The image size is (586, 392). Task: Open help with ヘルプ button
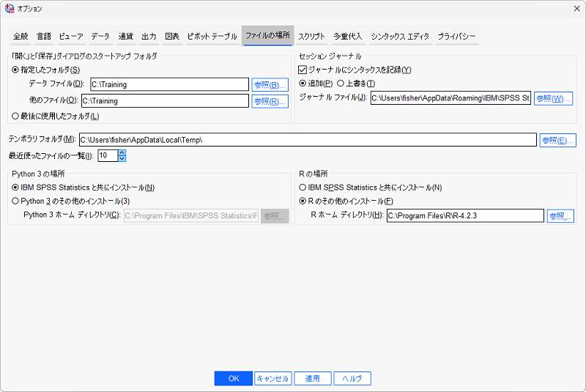tap(352, 379)
